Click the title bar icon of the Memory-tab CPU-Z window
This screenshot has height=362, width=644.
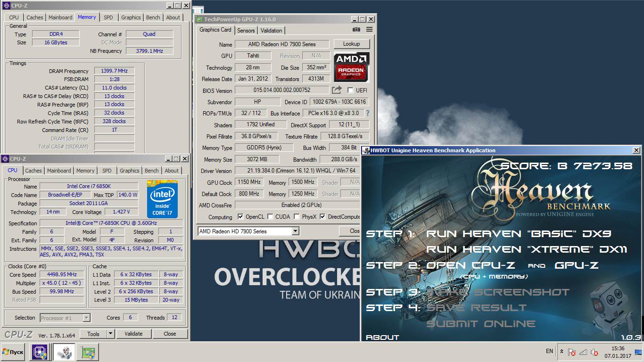[6, 6]
